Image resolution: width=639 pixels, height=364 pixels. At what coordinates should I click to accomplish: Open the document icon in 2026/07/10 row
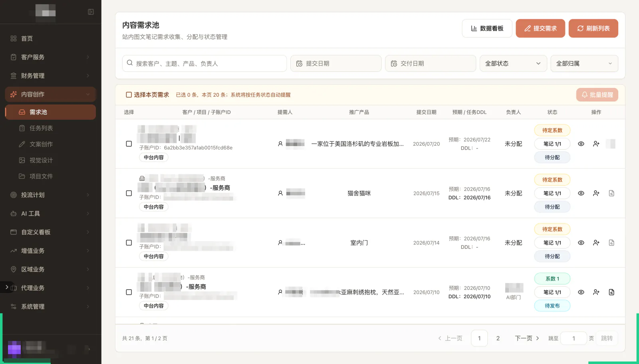[x=611, y=292]
